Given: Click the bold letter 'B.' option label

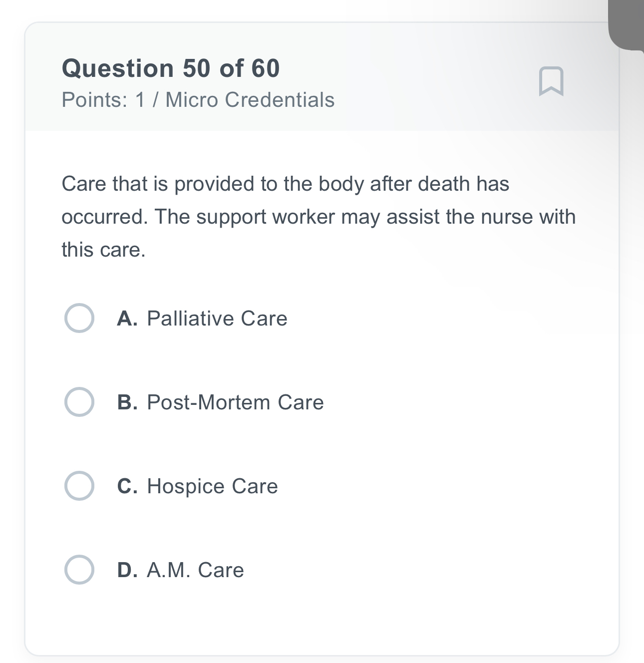Looking at the screenshot, I should 127,402.
